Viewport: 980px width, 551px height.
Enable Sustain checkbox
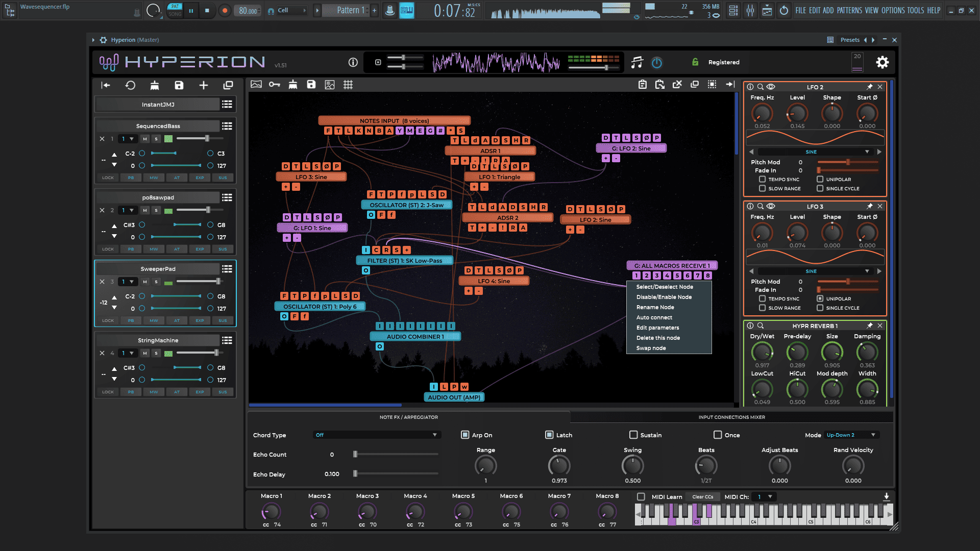pos(633,435)
